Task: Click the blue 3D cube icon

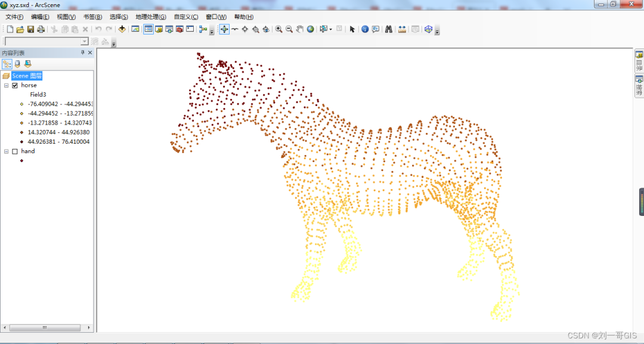Action: point(428,29)
